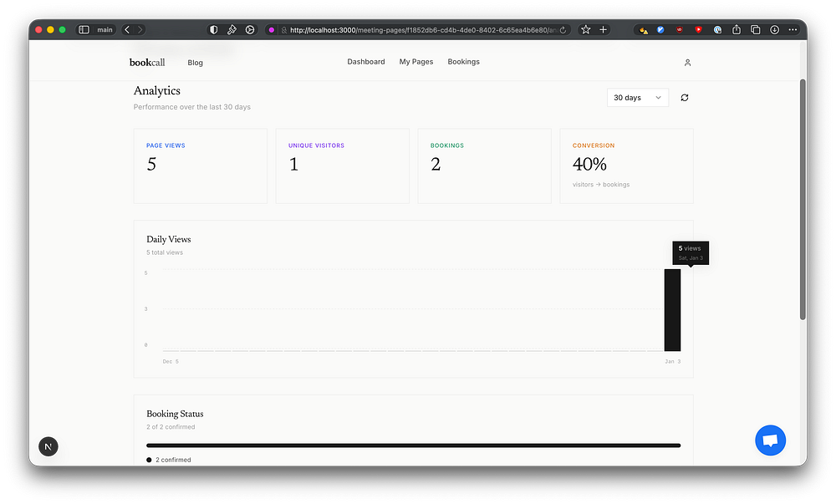Click the "5 total views" text

(x=165, y=252)
